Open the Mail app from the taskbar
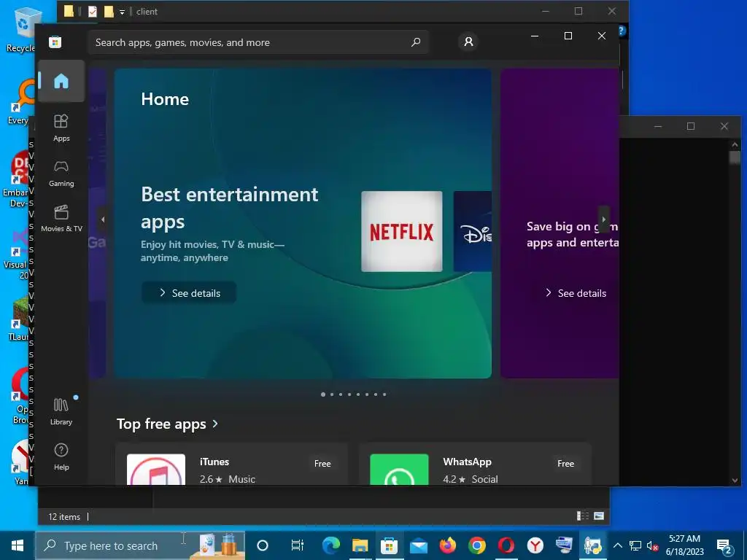This screenshot has height=560, width=747. click(418, 545)
